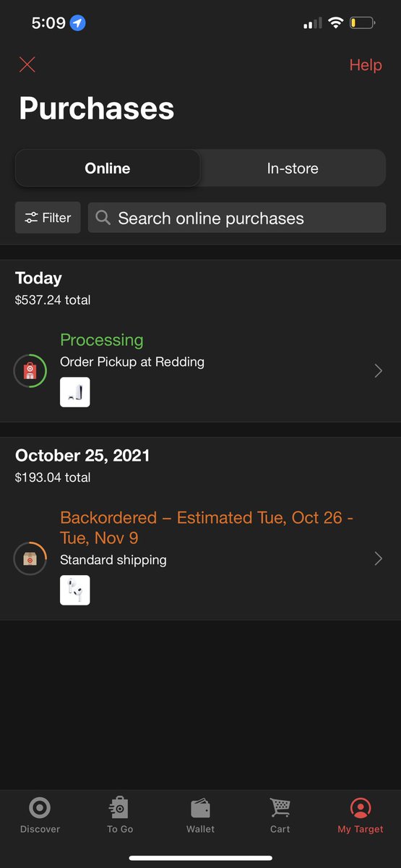Open the Backordered standard shipping order

click(x=200, y=557)
